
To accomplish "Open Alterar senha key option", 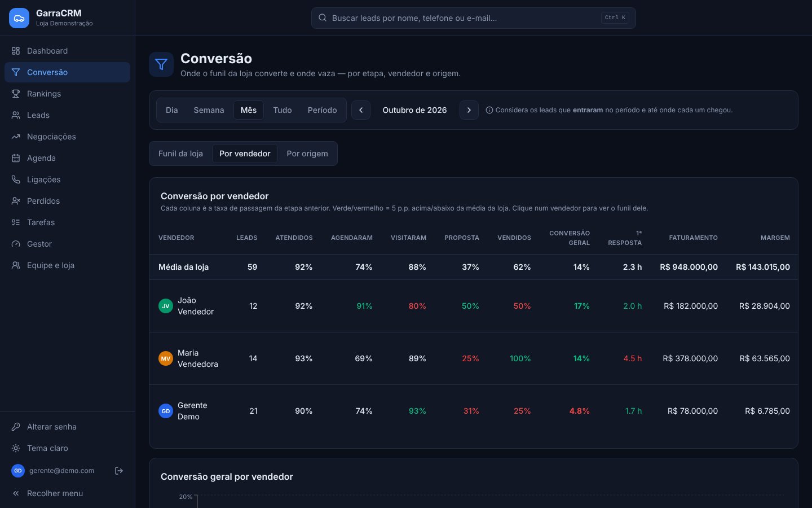I will coord(67,427).
